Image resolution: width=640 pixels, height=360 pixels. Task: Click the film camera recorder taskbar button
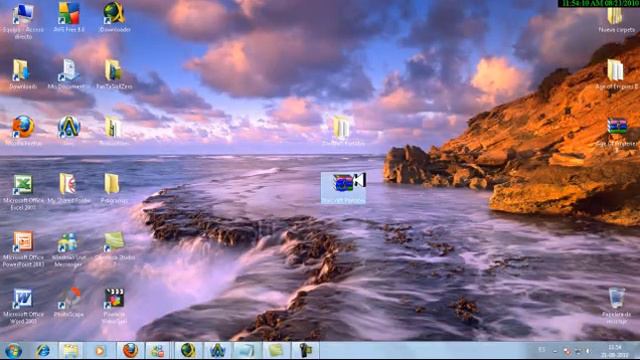(305, 351)
